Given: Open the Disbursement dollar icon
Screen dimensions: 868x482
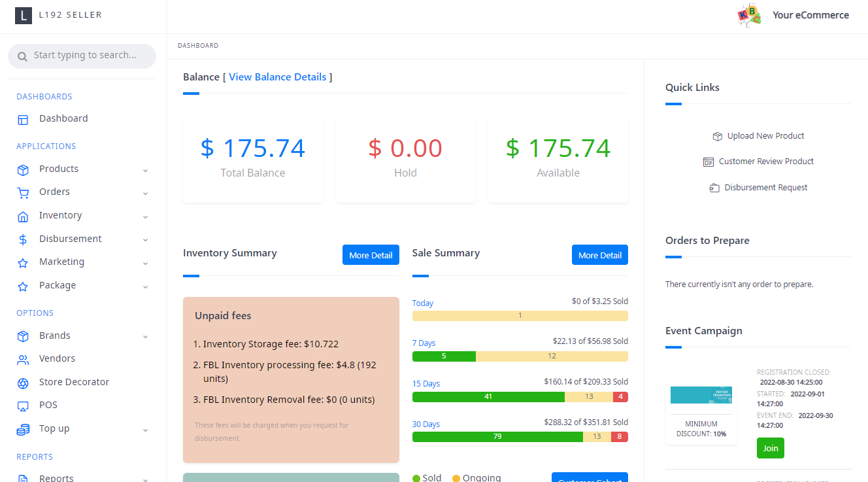Looking at the screenshot, I should coord(24,239).
